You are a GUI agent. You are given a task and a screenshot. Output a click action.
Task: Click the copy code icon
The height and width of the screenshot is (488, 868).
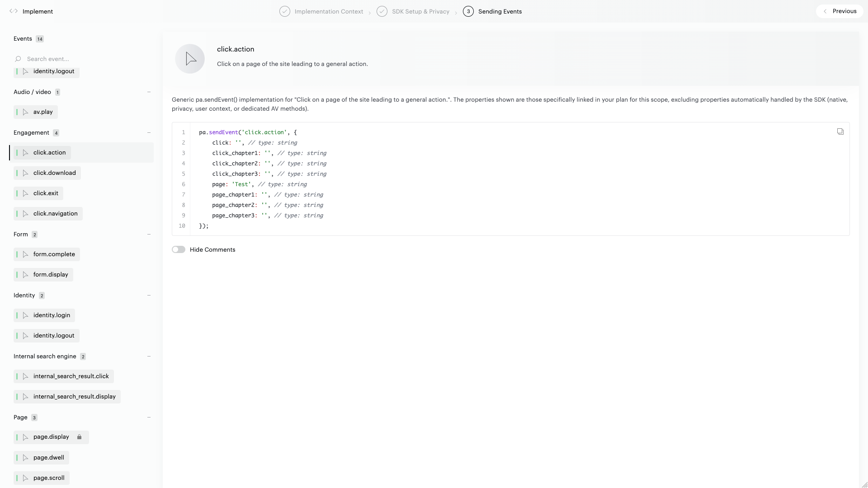pyautogui.click(x=840, y=131)
